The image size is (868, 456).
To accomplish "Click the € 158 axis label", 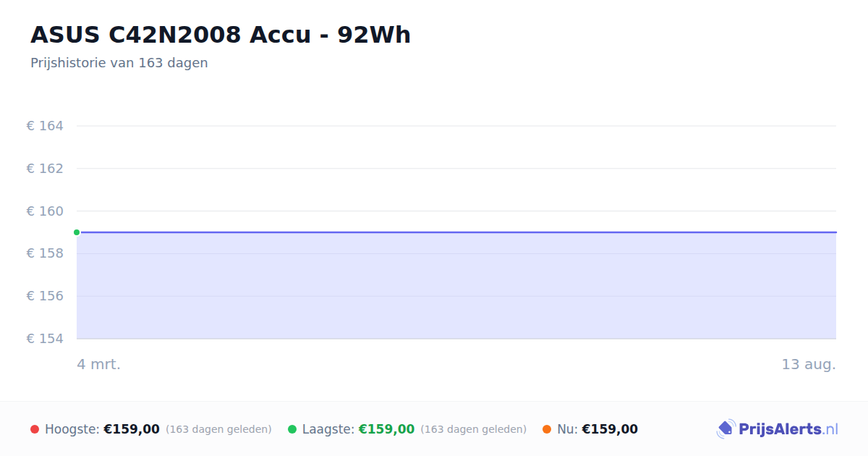I will click(45, 253).
